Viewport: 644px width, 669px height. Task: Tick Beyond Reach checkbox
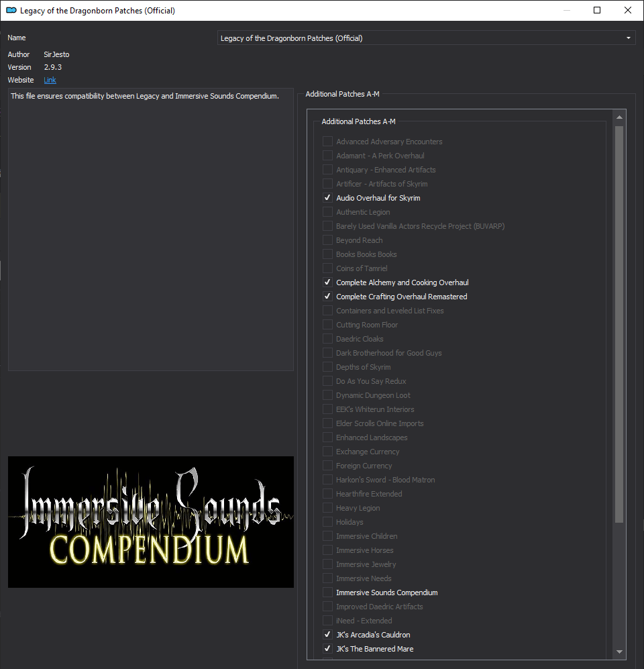click(x=327, y=240)
